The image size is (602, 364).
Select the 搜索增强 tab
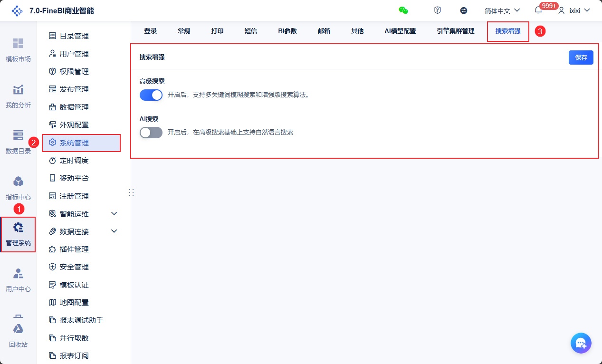pos(508,31)
